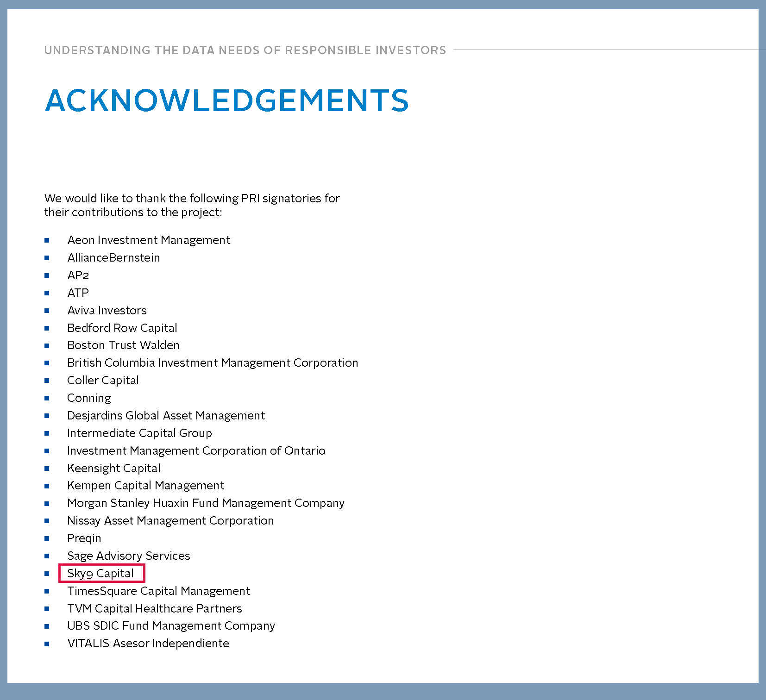This screenshot has height=700, width=766.
Task: Click the 'AP2' entry
Action: [x=78, y=275]
